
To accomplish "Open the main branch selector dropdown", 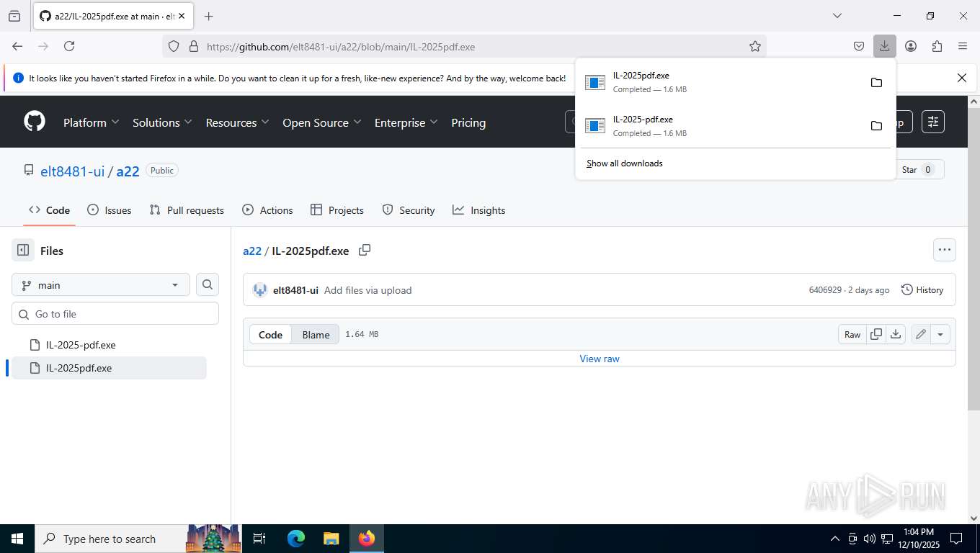I will [x=101, y=284].
